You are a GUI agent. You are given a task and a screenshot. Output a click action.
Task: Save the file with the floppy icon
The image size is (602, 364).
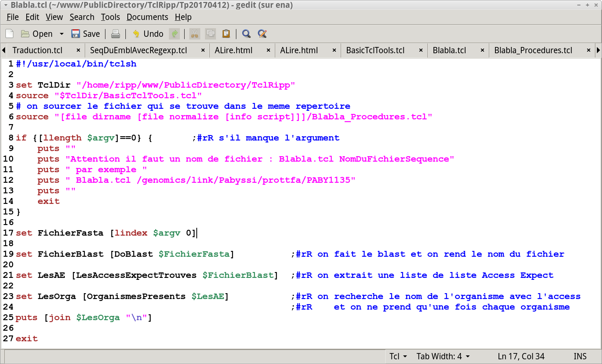76,34
